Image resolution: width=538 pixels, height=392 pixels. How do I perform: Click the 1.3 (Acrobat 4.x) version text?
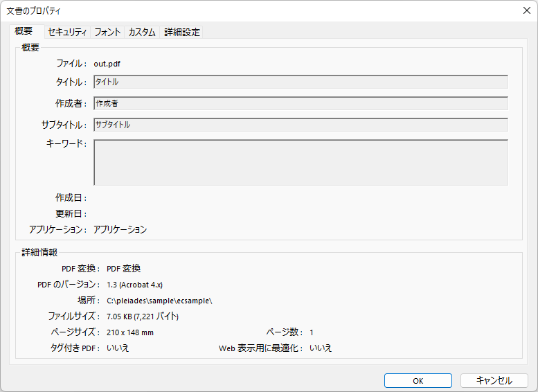tap(134, 285)
